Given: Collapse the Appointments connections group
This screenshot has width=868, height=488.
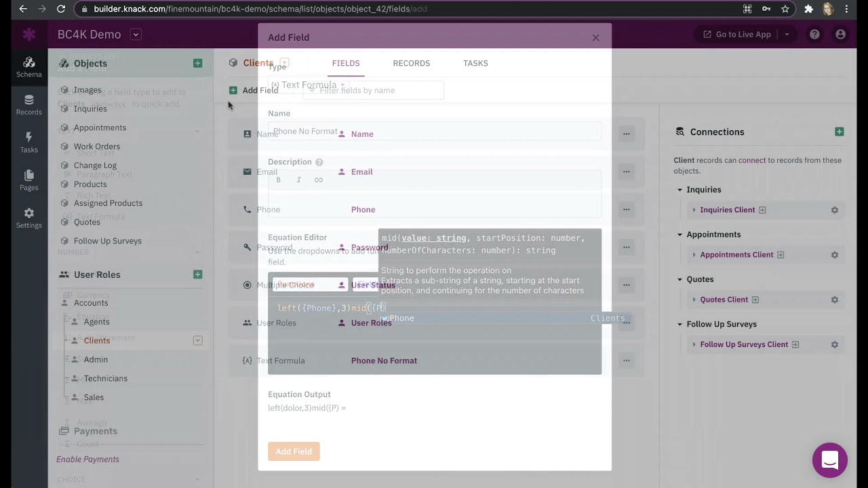Looking at the screenshot, I should (680, 235).
